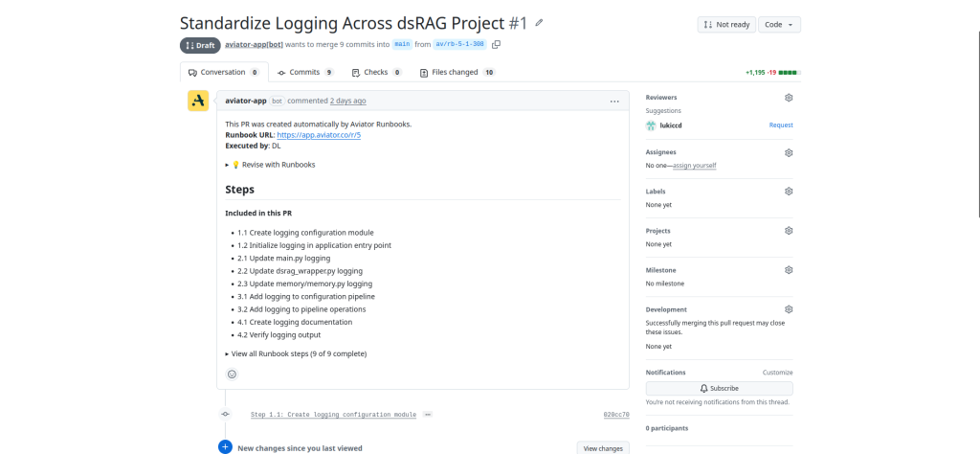Click the Draft status badge
The image size is (980, 454).
pyautogui.click(x=200, y=45)
